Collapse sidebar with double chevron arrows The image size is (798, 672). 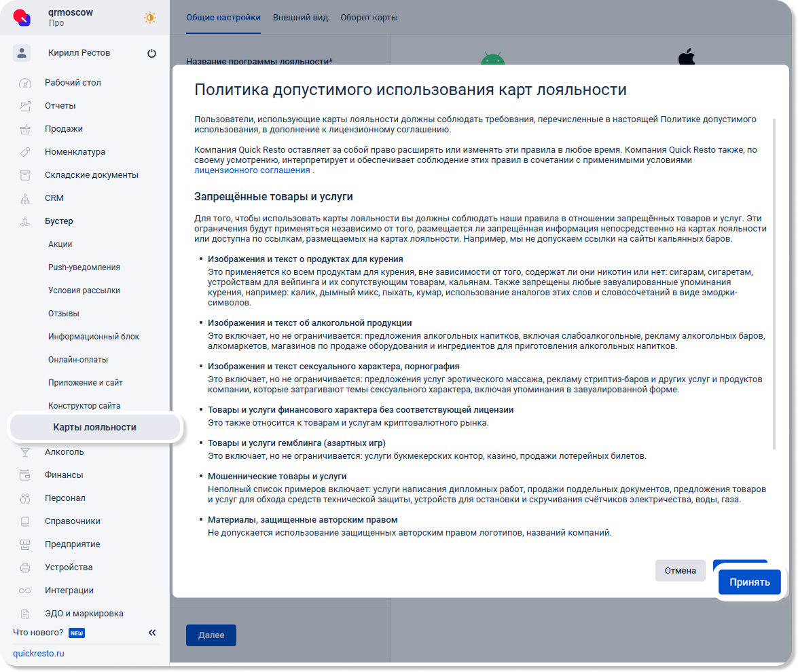[152, 633]
